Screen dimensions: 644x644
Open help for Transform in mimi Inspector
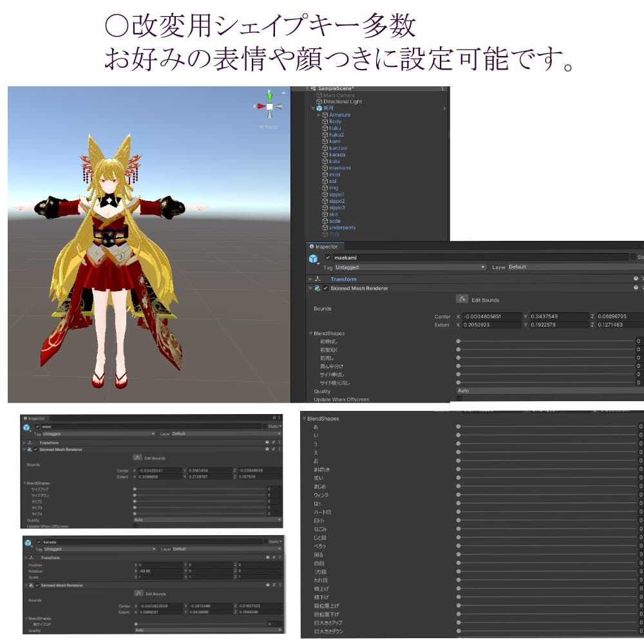(x=267, y=442)
